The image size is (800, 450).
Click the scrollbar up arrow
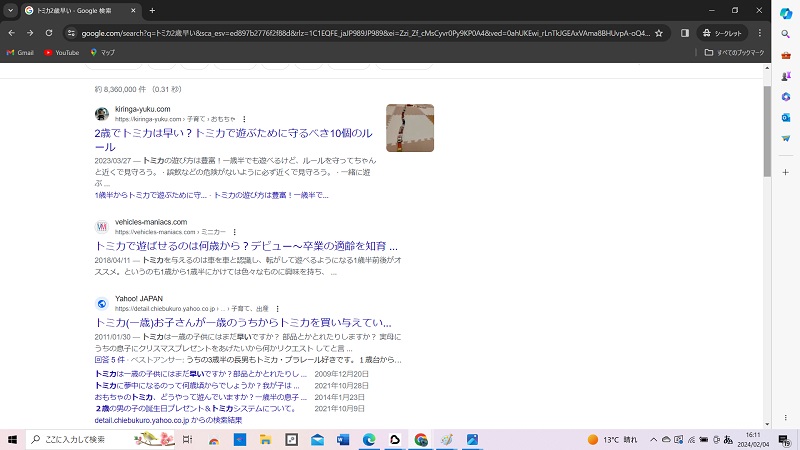(x=767, y=68)
